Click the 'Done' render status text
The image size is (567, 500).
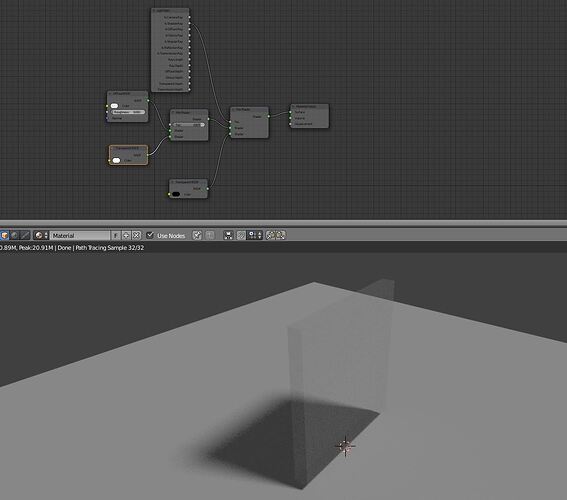click(x=64, y=248)
